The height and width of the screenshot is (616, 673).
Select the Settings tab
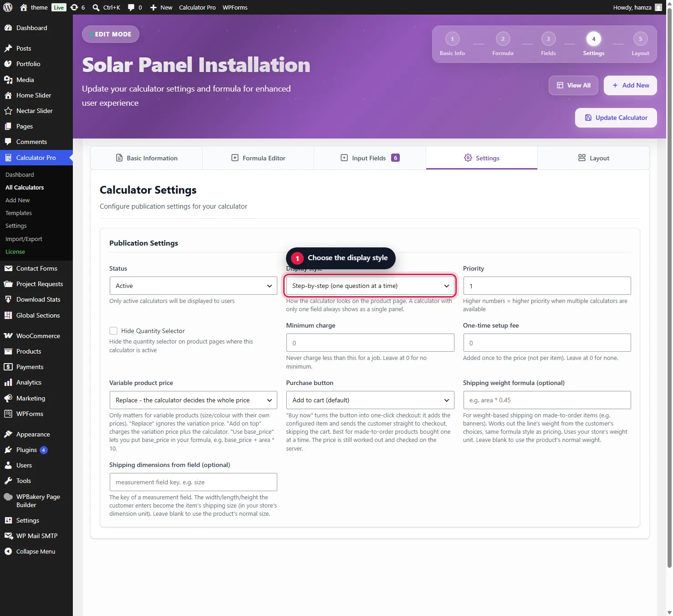[482, 158]
